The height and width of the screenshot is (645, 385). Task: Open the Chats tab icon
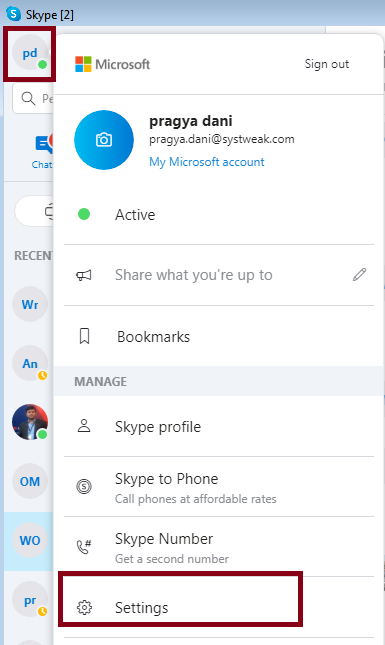pyautogui.click(x=44, y=145)
